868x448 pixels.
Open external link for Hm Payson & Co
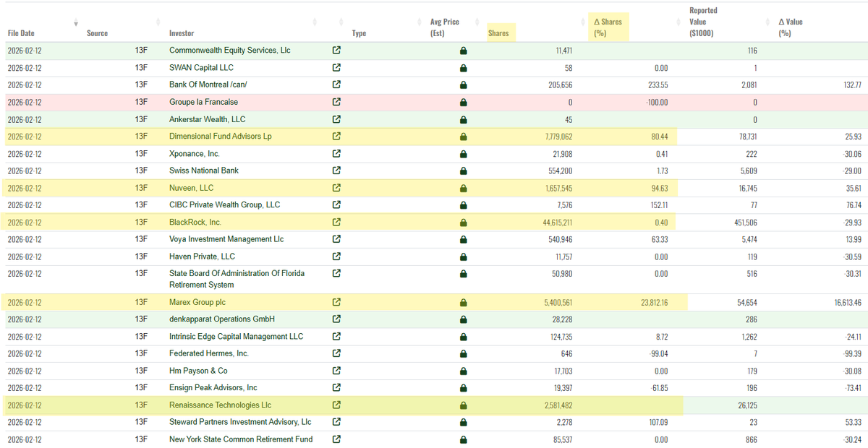(336, 371)
